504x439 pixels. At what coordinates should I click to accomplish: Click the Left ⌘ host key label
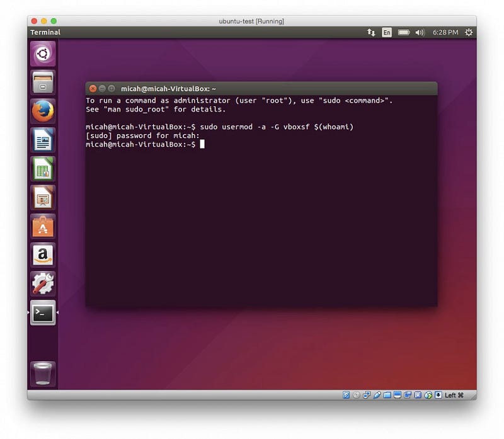(x=454, y=395)
